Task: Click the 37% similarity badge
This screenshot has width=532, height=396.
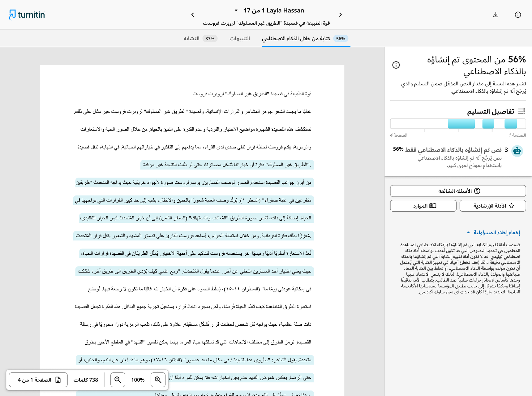Action: [210, 39]
